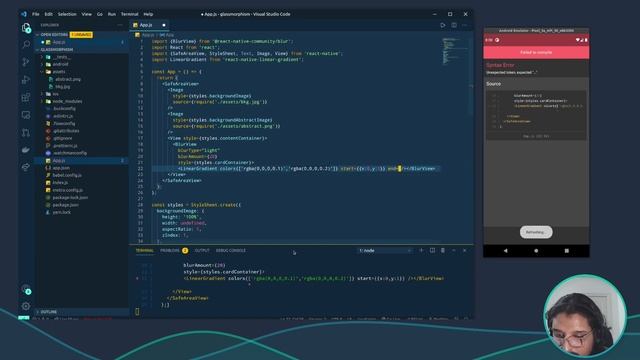Select App.js under Open Editors
Viewport: 640px width, 360px height.
pos(59,42)
